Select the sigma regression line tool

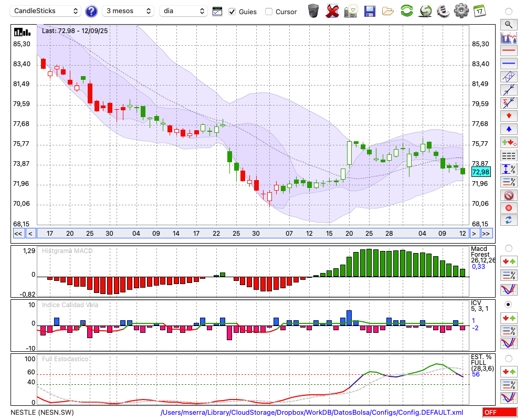tap(509, 103)
